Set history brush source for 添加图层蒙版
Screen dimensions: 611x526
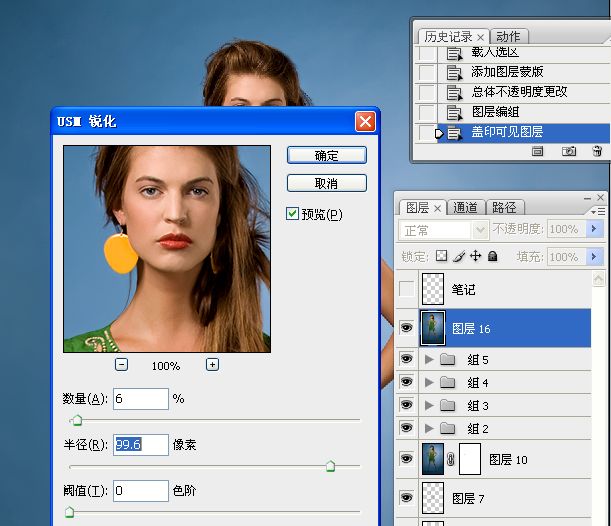tap(426, 72)
